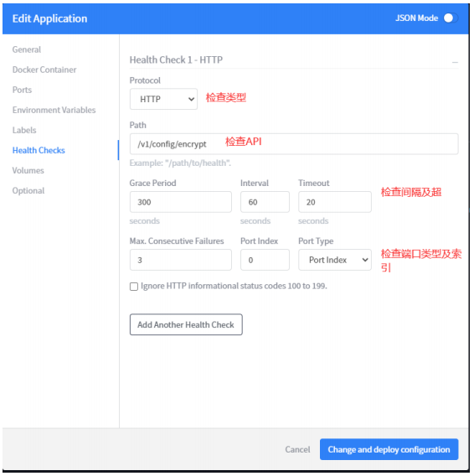Go to the Ports section
The width and height of the screenshot is (474, 476).
(x=22, y=90)
